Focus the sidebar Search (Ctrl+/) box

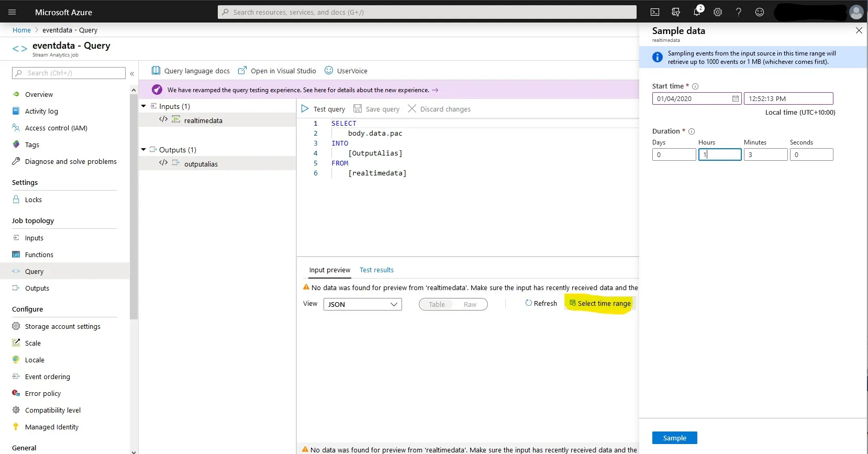69,73
